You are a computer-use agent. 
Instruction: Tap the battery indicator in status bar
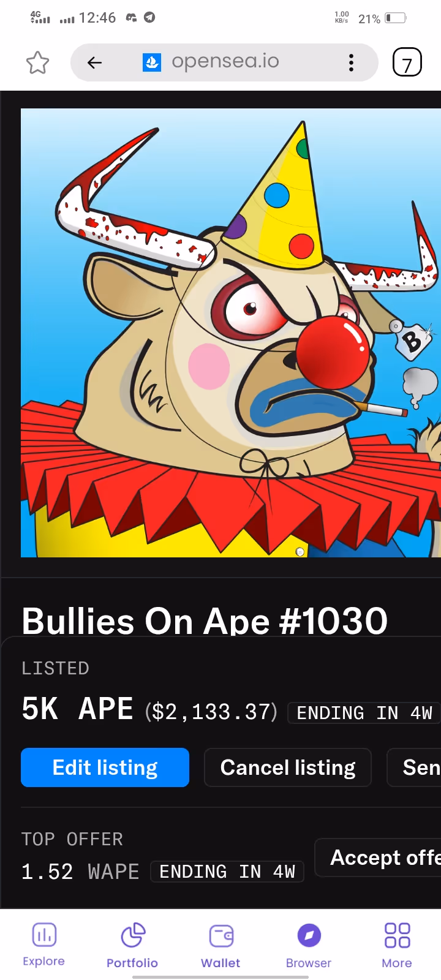[396, 18]
